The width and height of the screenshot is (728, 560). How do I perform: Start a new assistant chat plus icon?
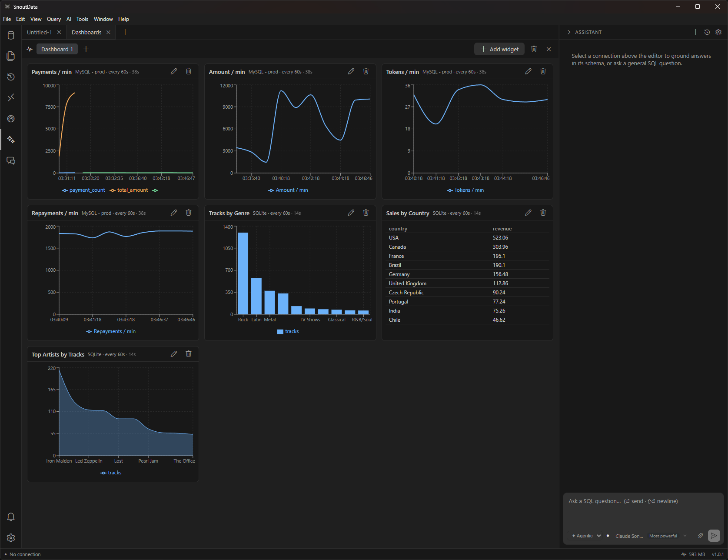pyautogui.click(x=695, y=32)
